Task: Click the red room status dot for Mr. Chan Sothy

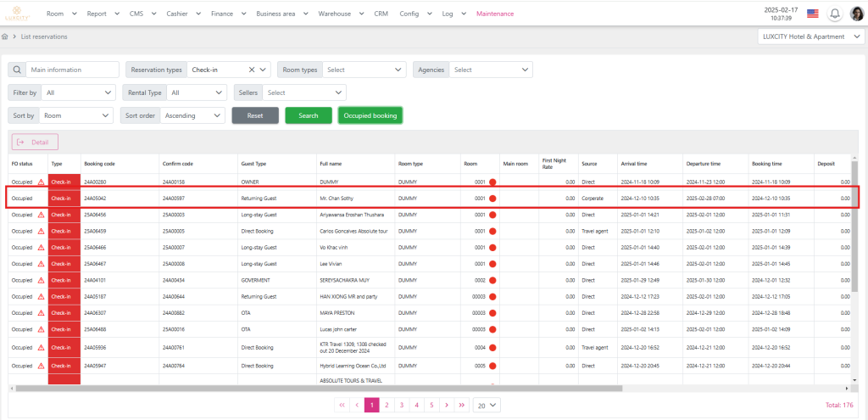Action: 492,199
